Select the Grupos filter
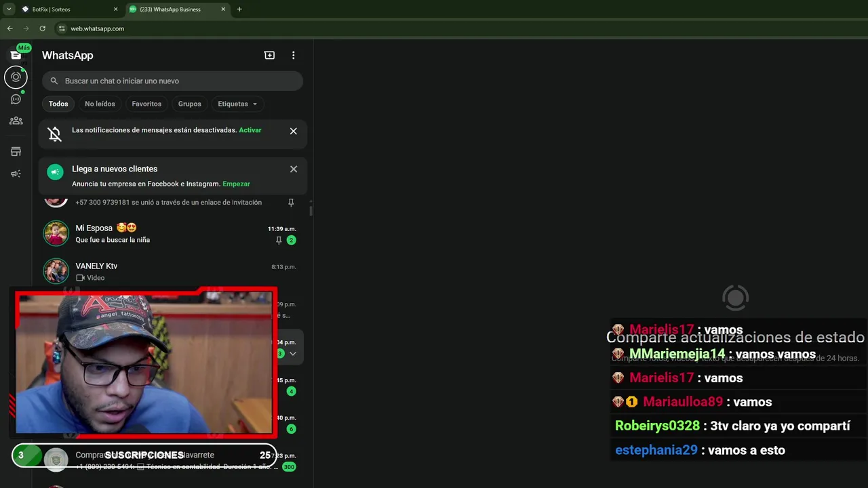The width and height of the screenshot is (868, 488). 190,104
